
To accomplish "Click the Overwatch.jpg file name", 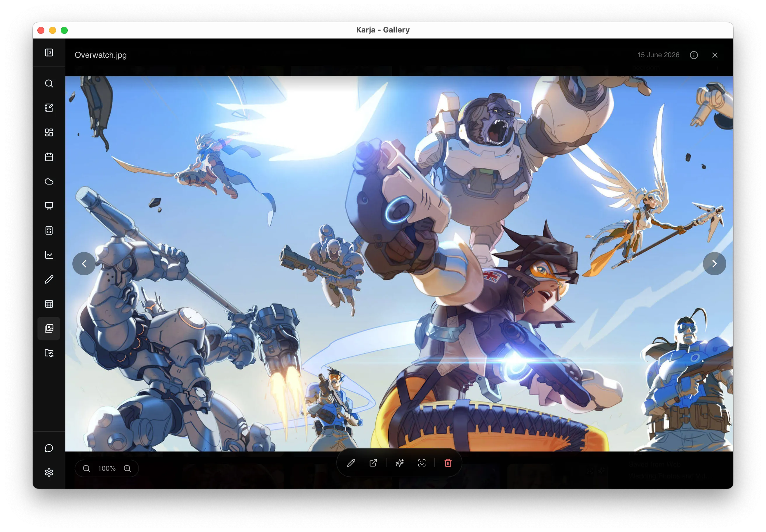I will click(x=101, y=55).
